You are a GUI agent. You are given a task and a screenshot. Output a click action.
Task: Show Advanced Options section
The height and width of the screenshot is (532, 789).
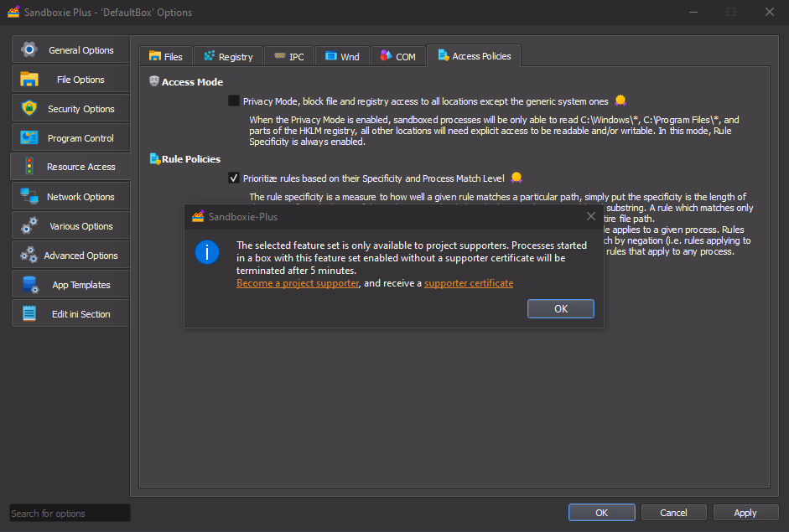click(71, 255)
